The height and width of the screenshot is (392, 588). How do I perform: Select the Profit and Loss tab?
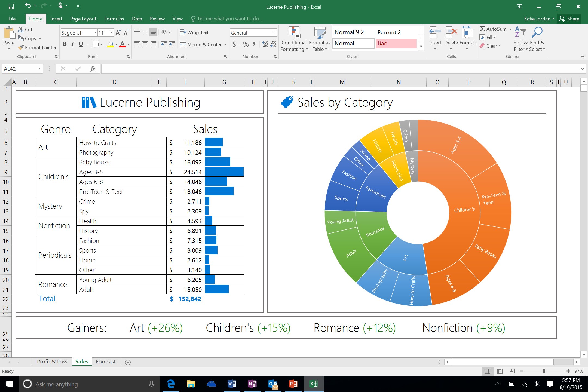pyautogui.click(x=52, y=362)
